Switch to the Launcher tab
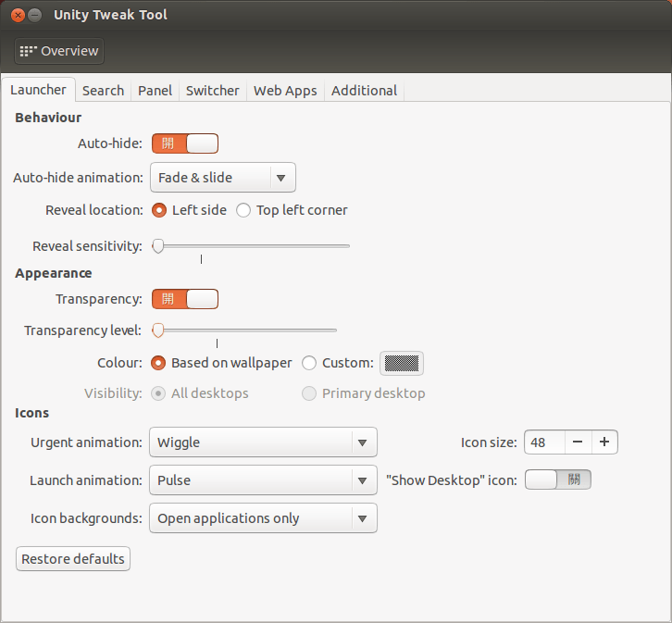 tap(38, 90)
